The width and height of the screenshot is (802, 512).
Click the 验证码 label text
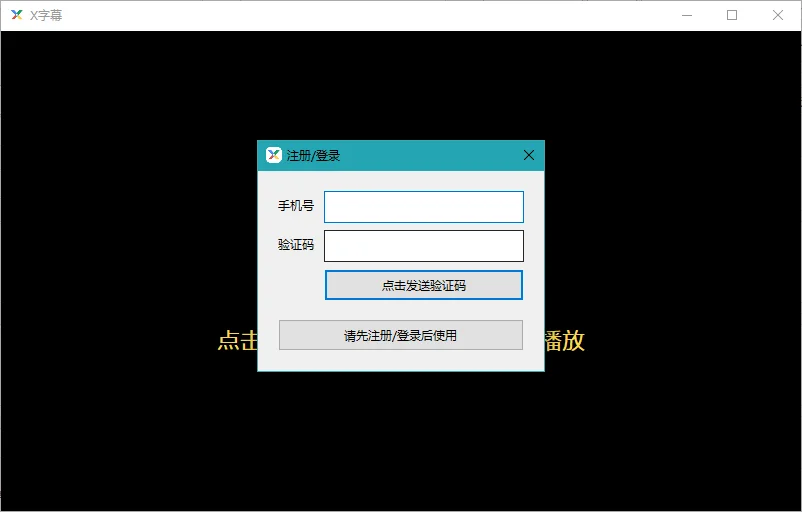(296, 244)
